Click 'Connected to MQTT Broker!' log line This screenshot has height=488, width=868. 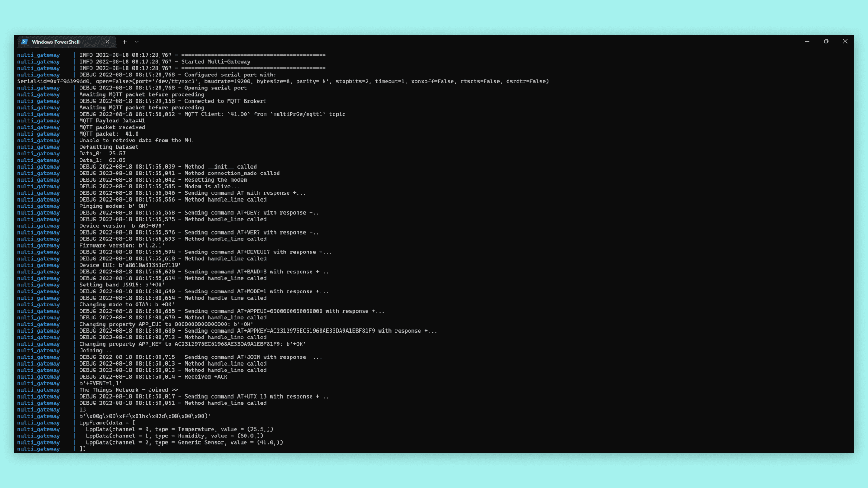click(225, 101)
